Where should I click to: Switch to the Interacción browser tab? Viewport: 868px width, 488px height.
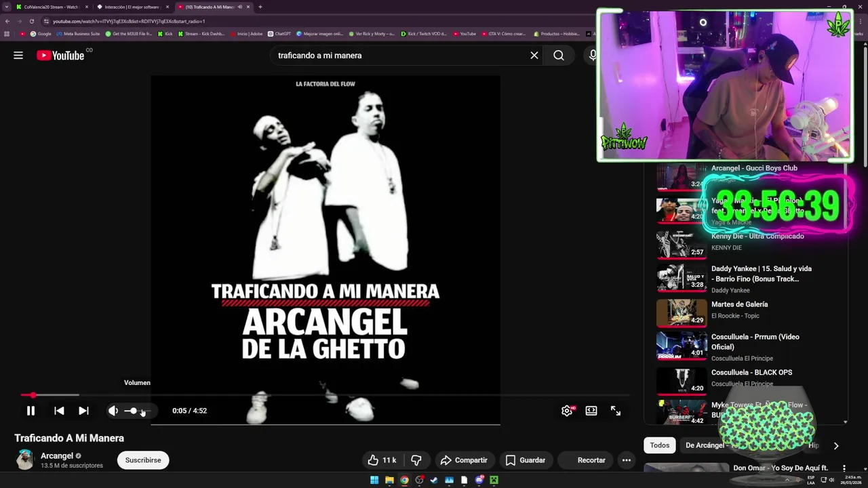132,7
